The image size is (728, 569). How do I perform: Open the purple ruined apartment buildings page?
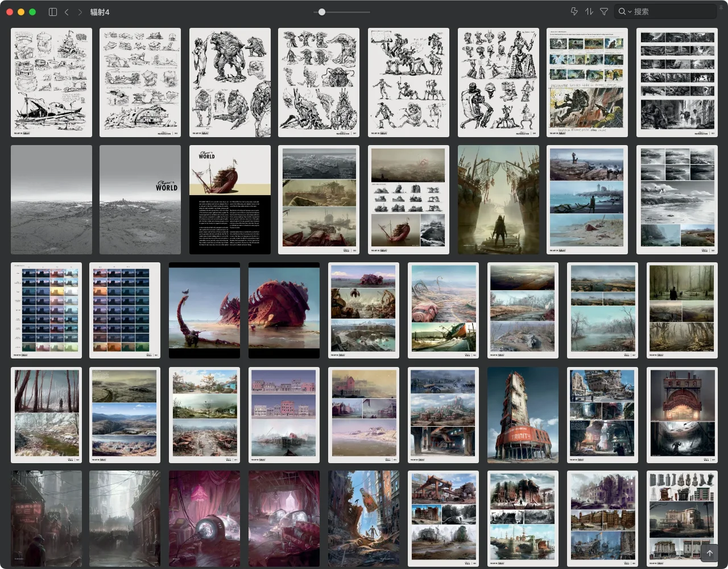[602, 518]
